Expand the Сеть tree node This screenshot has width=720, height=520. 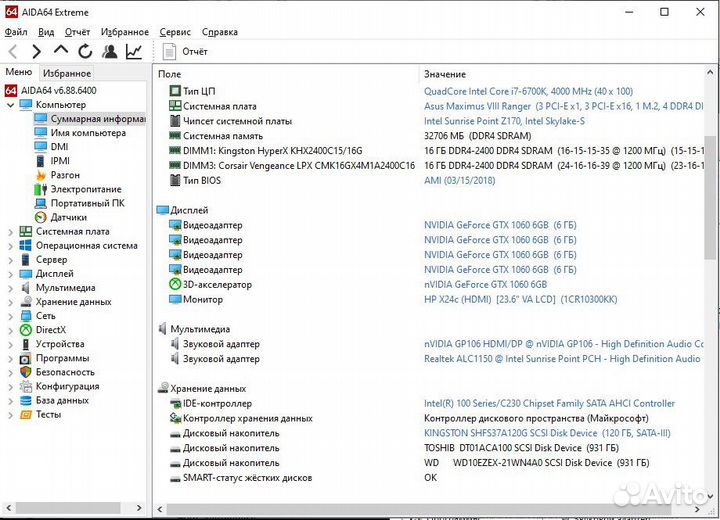11,317
